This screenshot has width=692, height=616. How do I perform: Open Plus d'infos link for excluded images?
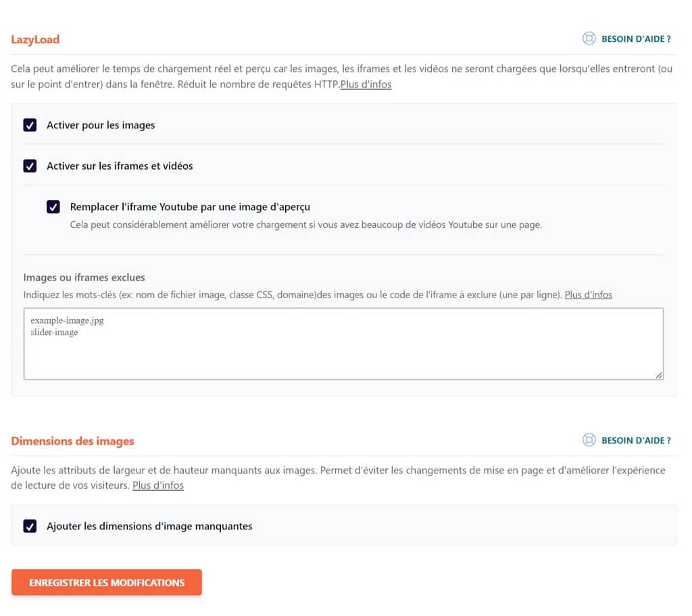pyautogui.click(x=589, y=295)
